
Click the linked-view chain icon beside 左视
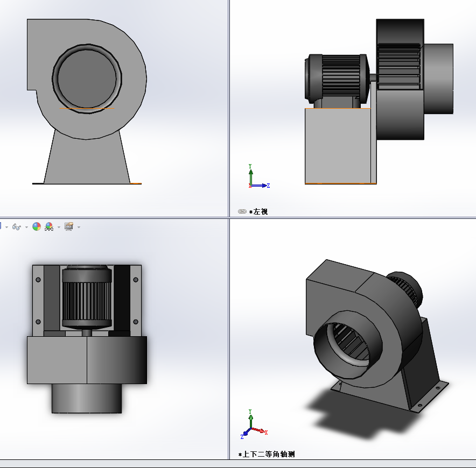click(x=242, y=211)
